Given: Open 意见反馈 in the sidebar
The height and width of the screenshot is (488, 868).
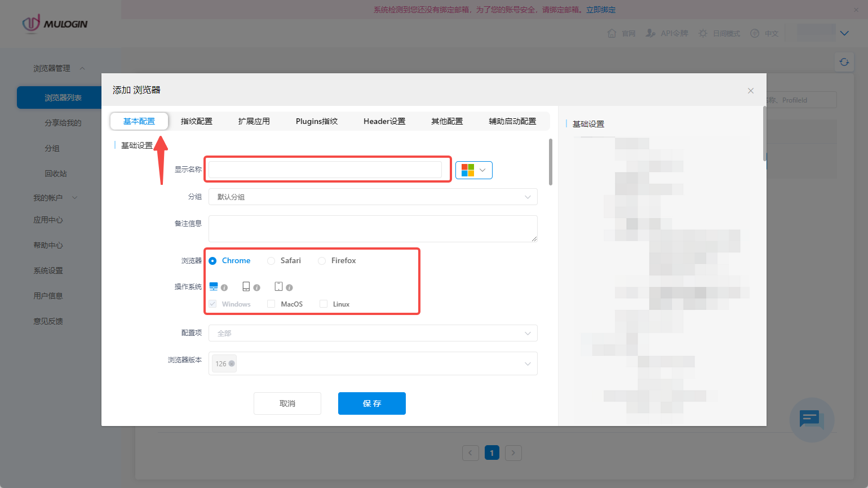Looking at the screenshot, I should (x=48, y=321).
